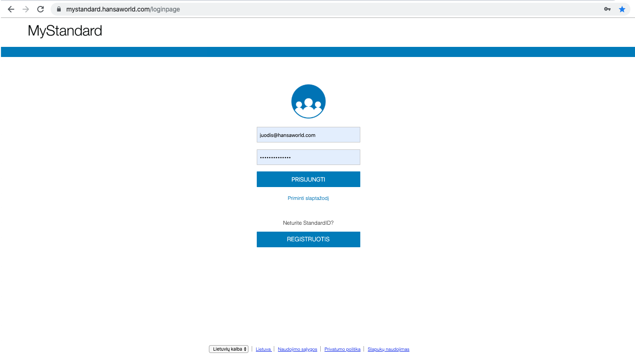Click the blue bookmark star icon
Screen dimensions: 635x364
click(622, 9)
